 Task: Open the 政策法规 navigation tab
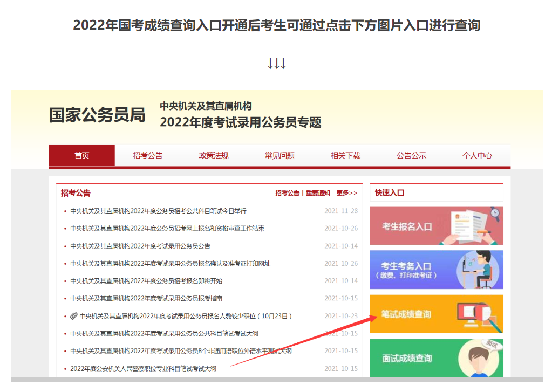click(x=214, y=155)
